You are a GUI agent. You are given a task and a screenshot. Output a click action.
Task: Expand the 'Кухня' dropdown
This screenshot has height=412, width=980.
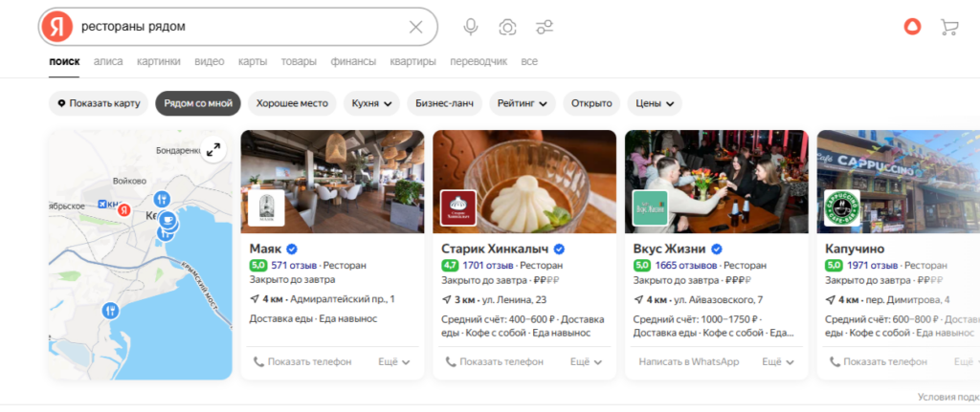(372, 103)
